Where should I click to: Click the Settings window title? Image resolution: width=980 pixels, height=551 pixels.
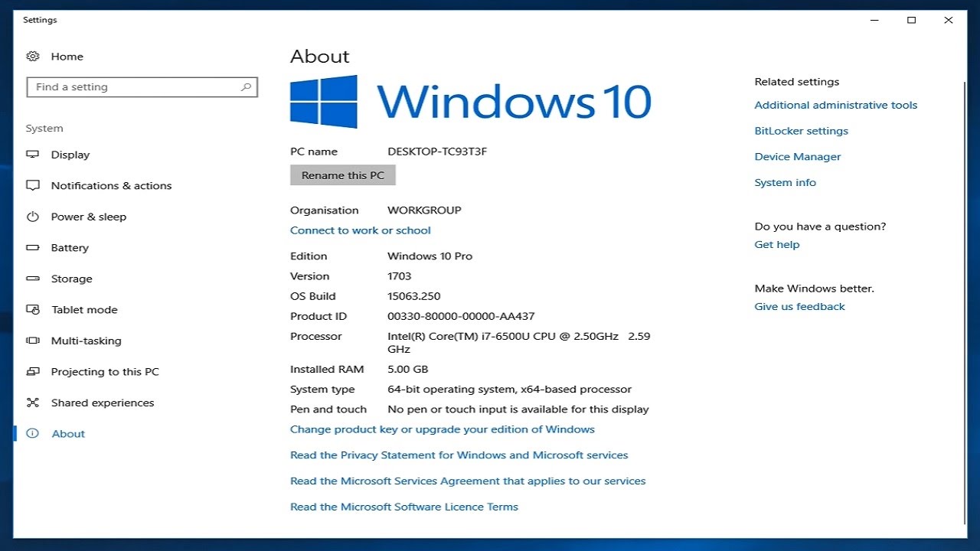pos(40,20)
